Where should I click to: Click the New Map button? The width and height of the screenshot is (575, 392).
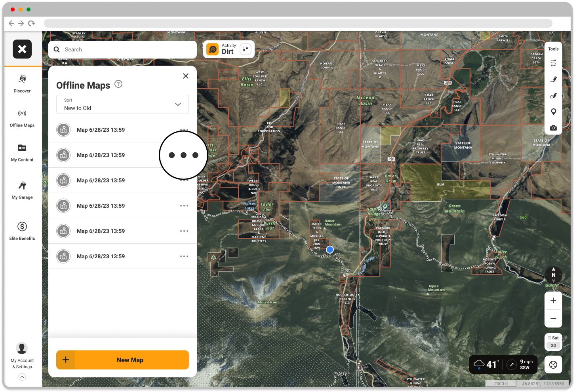click(x=122, y=360)
